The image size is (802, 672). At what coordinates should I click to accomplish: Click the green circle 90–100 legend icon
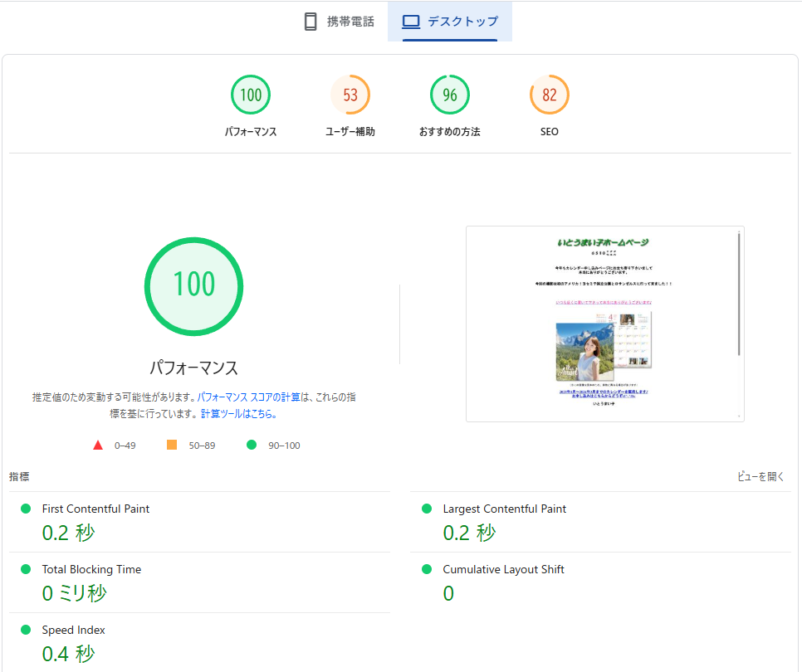tap(252, 446)
